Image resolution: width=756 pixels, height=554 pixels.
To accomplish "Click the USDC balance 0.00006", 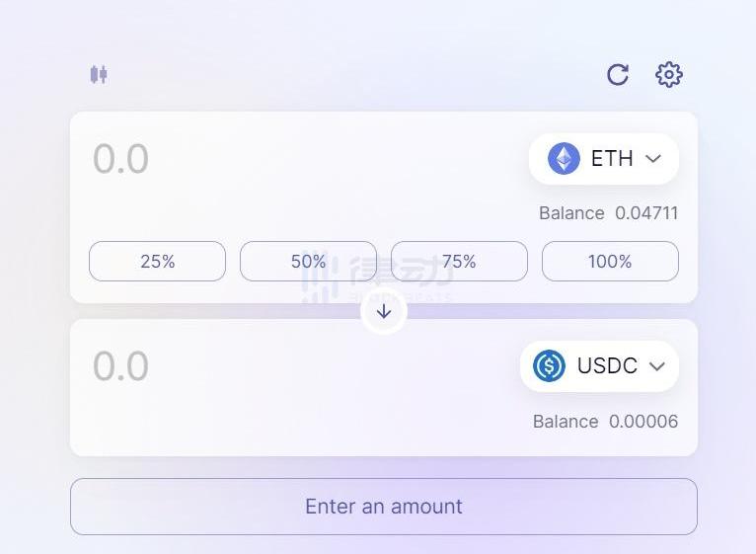I will (x=643, y=422).
